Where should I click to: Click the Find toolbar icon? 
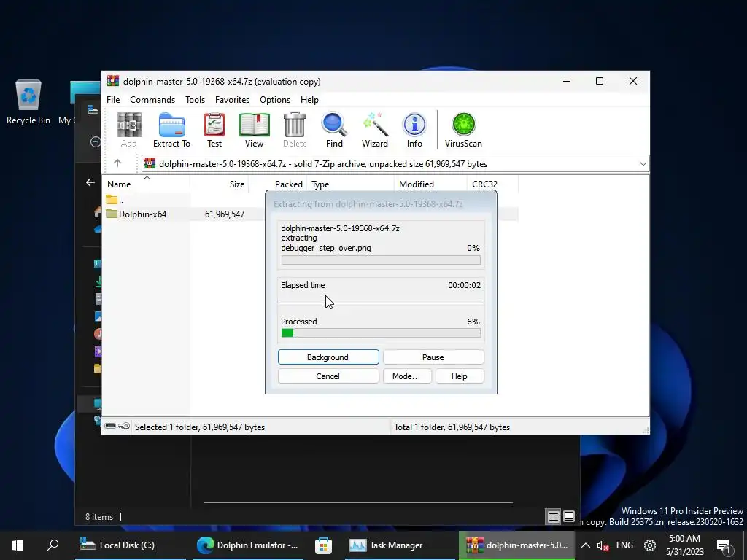tap(334, 130)
